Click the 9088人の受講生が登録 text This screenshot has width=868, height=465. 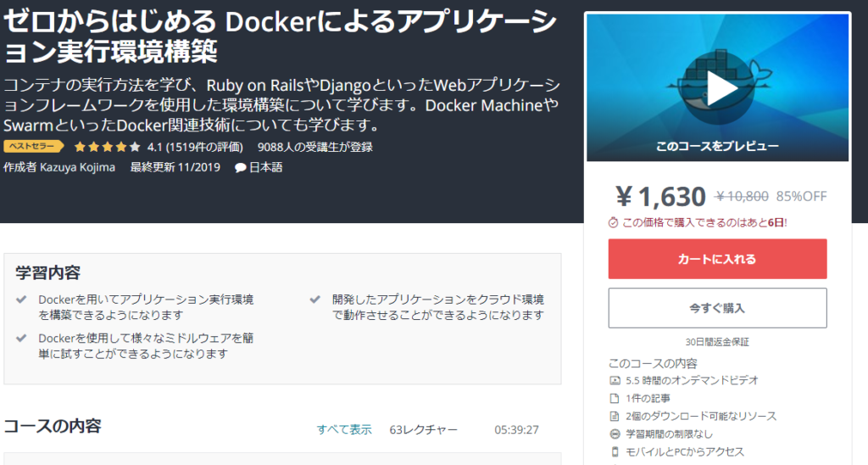pos(315,147)
